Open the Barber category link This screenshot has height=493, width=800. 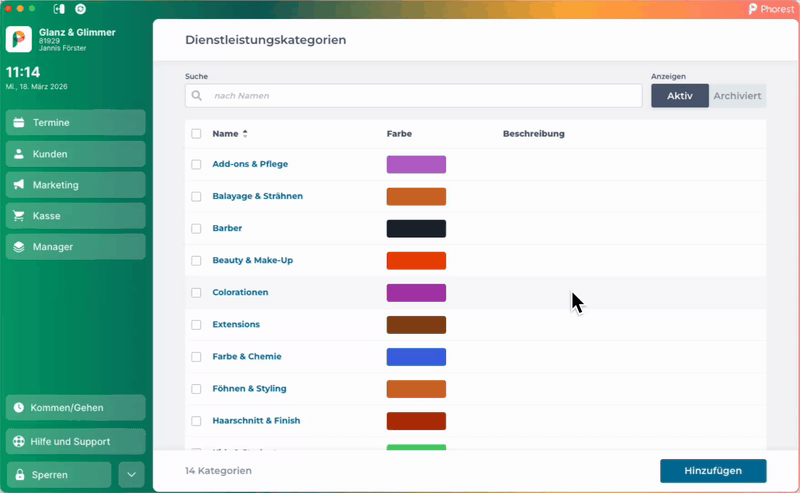(227, 228)
